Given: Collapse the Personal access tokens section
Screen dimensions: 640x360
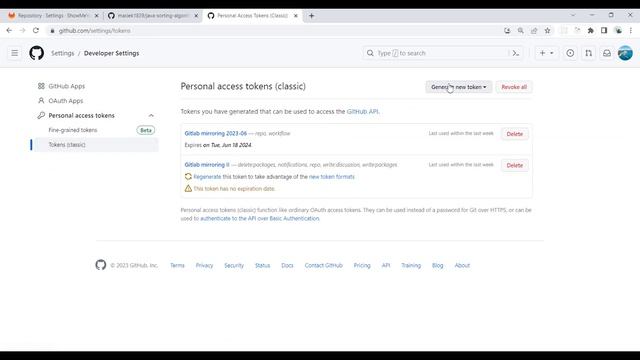Looking at the screenshot, I should pos(151,116).
